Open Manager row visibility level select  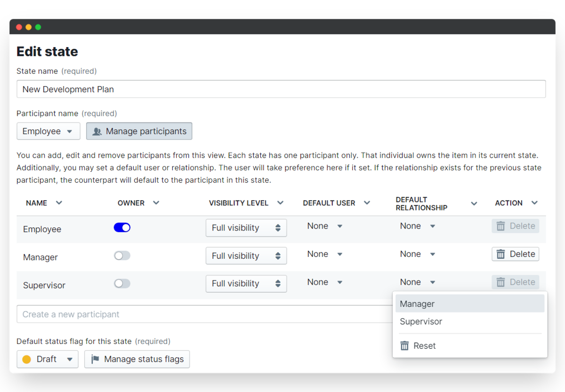click(246, 256)
